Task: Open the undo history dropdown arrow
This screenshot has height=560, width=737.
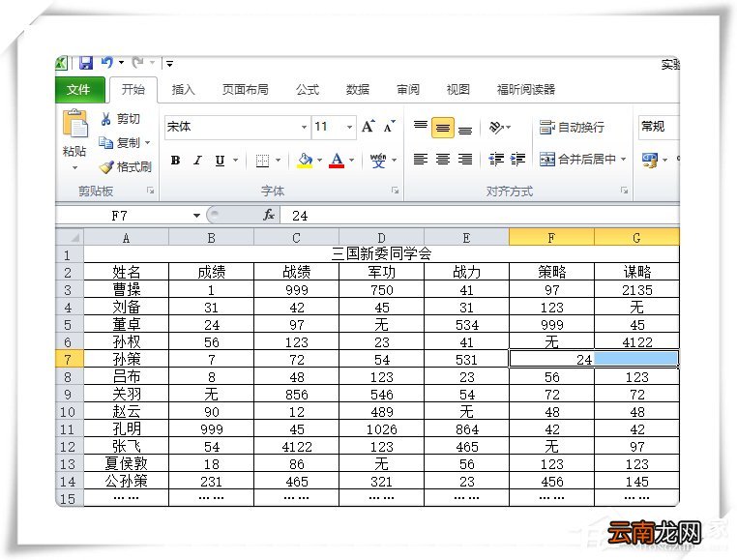Action: [121, 63]
